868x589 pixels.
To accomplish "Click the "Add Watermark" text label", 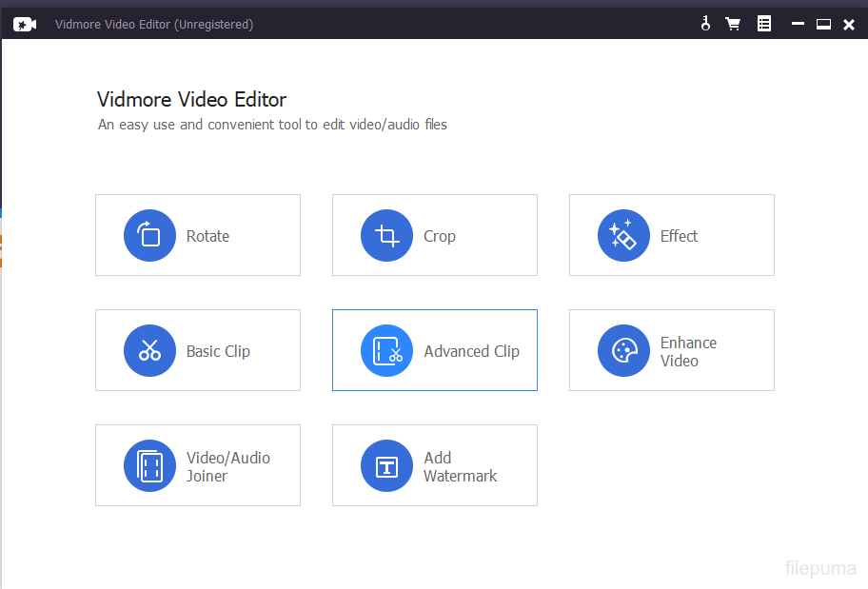I will [460, 466].
